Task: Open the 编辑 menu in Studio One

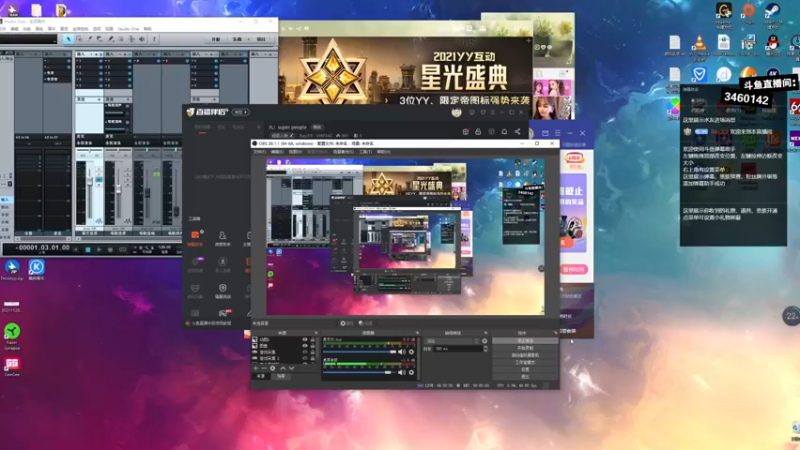Action: [x=15, y=29]
